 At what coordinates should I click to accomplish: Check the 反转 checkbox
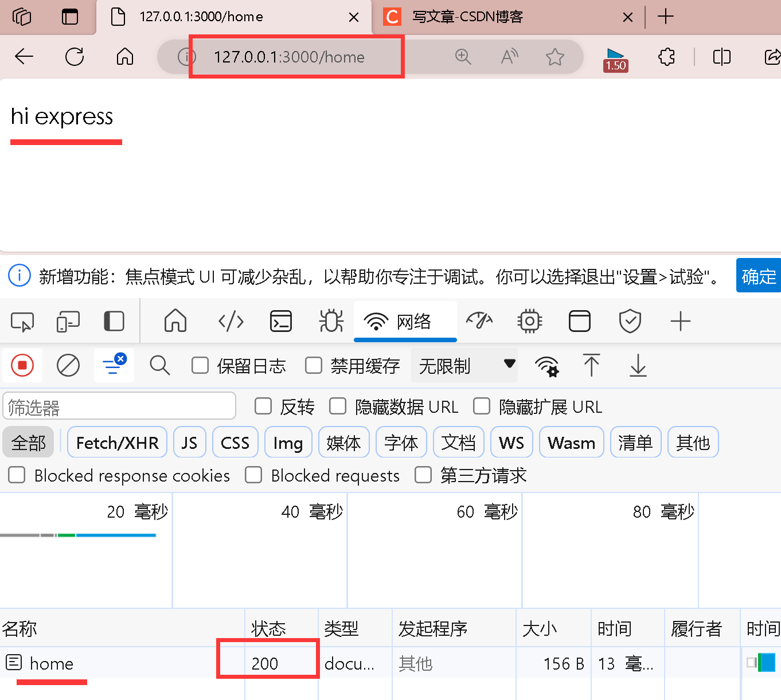coord(263,406)
